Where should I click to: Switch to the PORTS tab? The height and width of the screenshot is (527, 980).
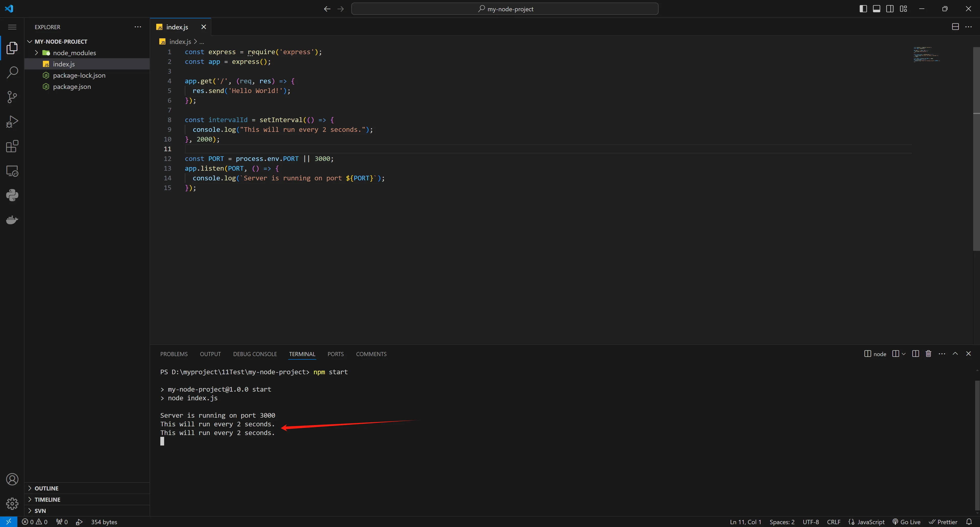(335, 354)
